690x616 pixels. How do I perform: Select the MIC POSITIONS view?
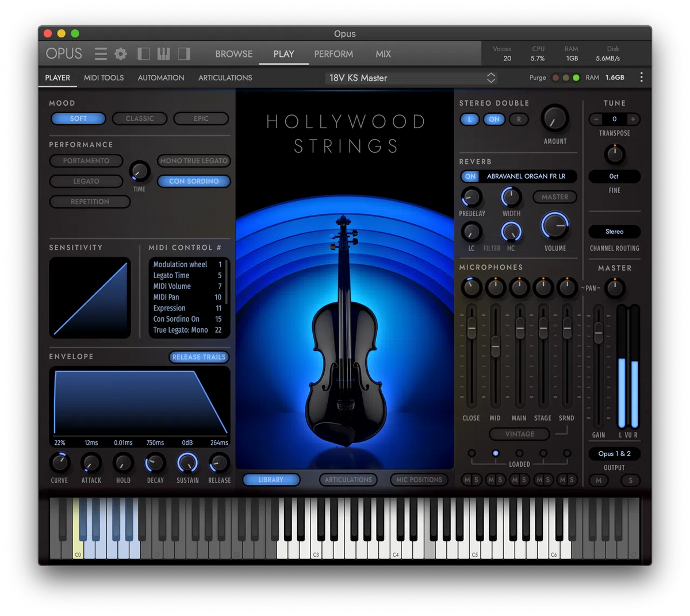pos(419,479)
